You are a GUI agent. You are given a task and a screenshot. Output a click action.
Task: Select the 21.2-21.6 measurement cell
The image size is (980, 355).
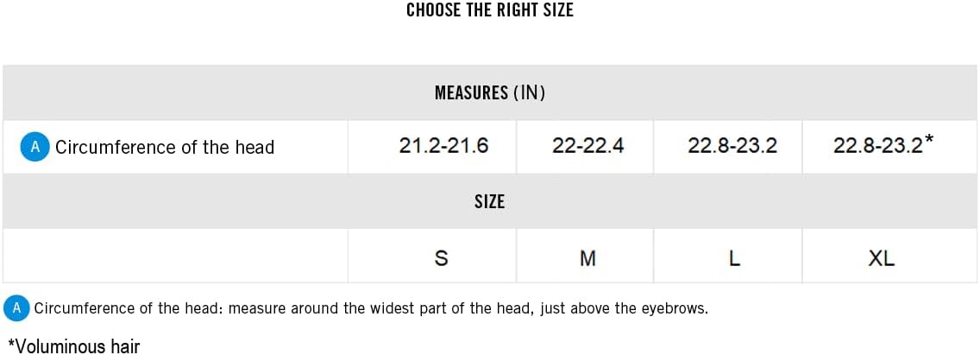[443, 146]
